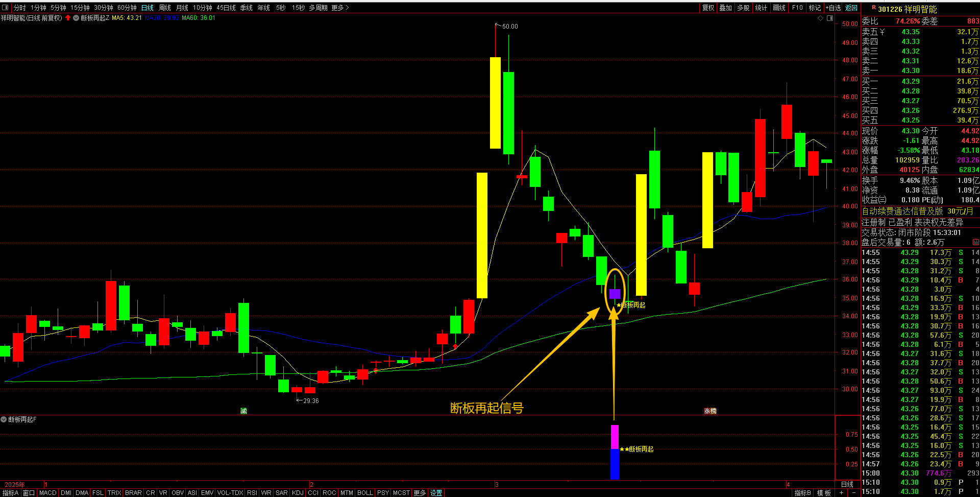This screenshot has height=497, width=980.
Task: Open the 设置 indicator settings
Action: coord(436,493)
